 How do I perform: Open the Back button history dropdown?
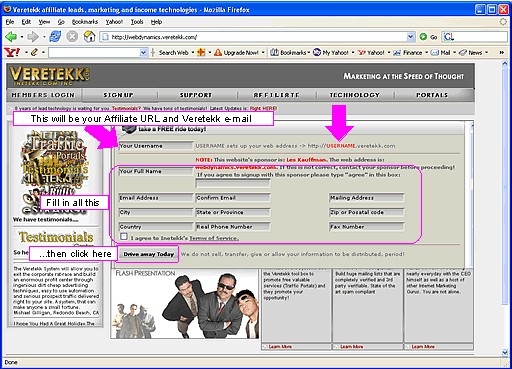point(22,37)
